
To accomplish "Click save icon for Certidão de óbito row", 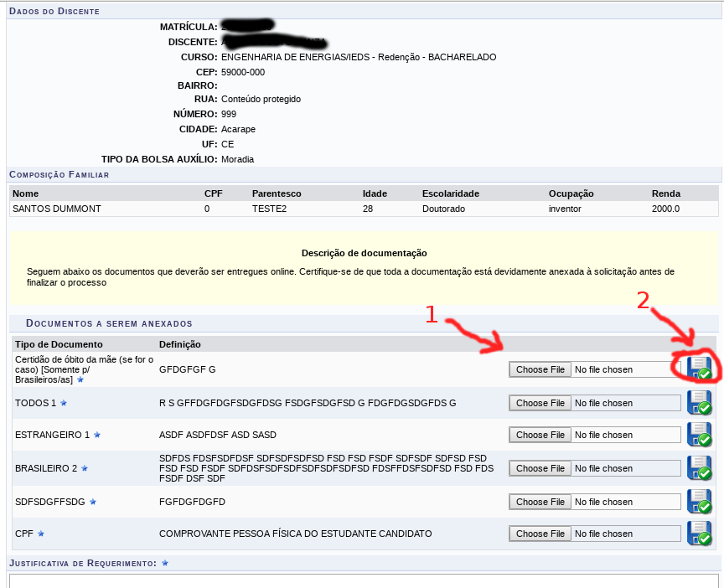I will pyautogui.click(x=699, y=369).
